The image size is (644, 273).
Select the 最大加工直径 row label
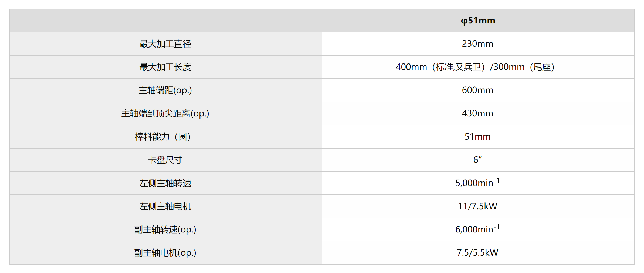[x=165, y=44]
